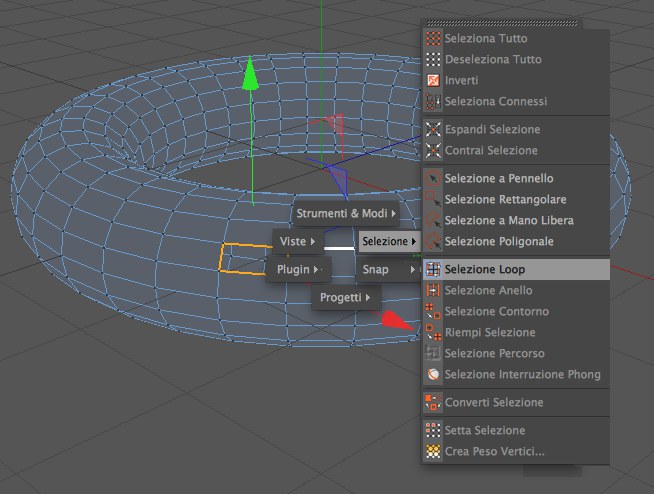Click the Selezione Loop icon
Viewport: 654px width, 494px height.
(x=433, y=270)
